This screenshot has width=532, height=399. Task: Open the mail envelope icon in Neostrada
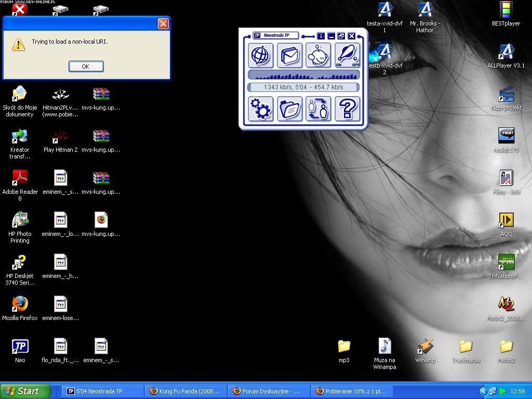click(x=289, y=55)
